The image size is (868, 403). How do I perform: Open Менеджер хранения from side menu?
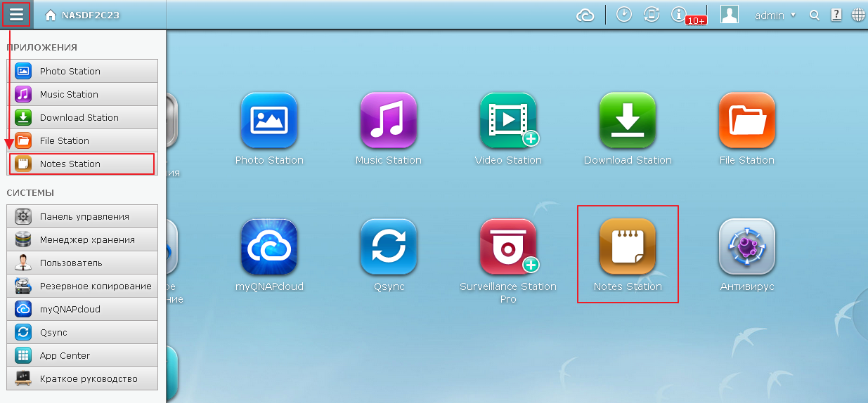click(82, 239)
